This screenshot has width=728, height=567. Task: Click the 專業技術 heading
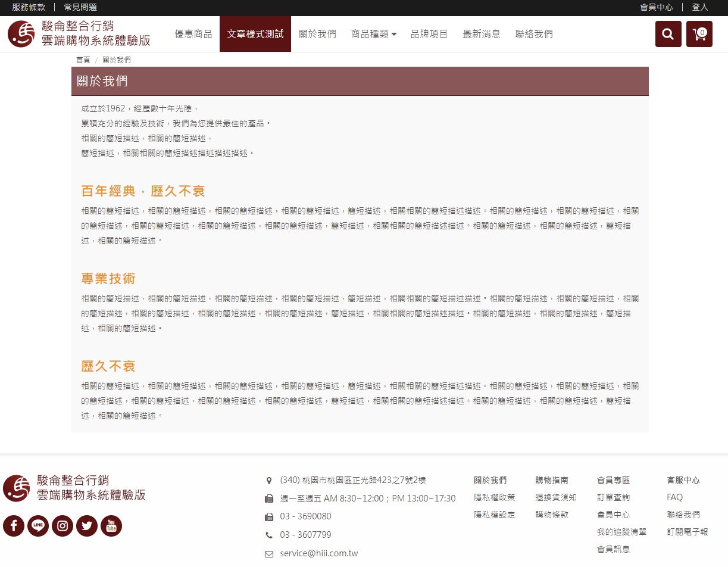pyautogui.click(x=109, y=279)
